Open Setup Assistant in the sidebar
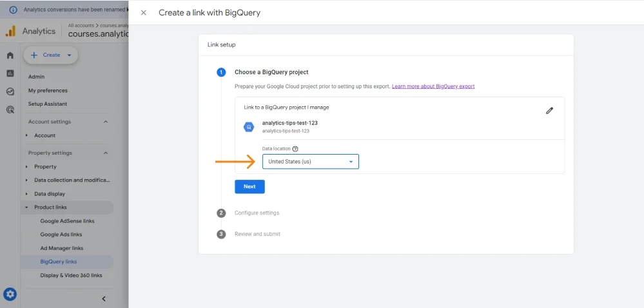The width and height of the screenshot is (644, 308). point(48,104)
